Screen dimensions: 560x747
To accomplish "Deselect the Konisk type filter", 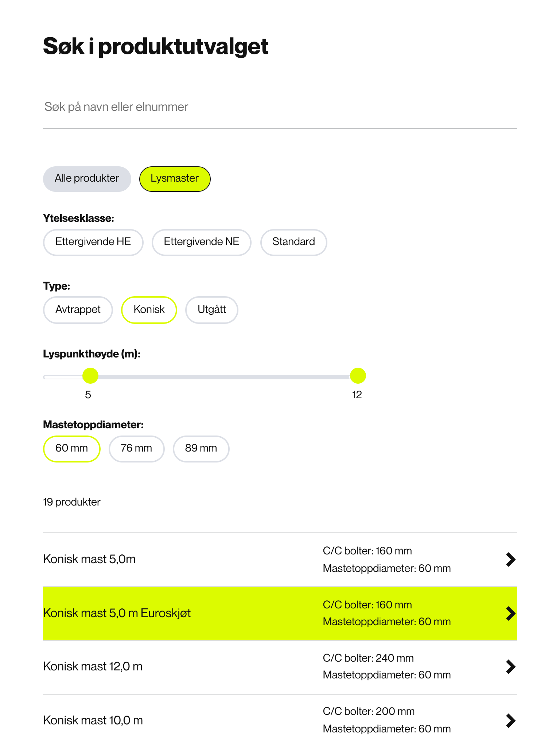I will pos(149,310).
